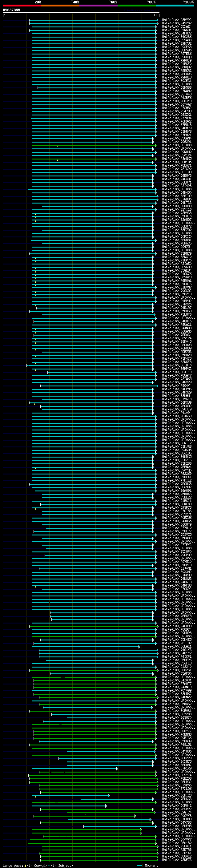197x868 pixels.
Task: Click the UniRef100_P41094 hit label
Action: (x=176, y=413)
